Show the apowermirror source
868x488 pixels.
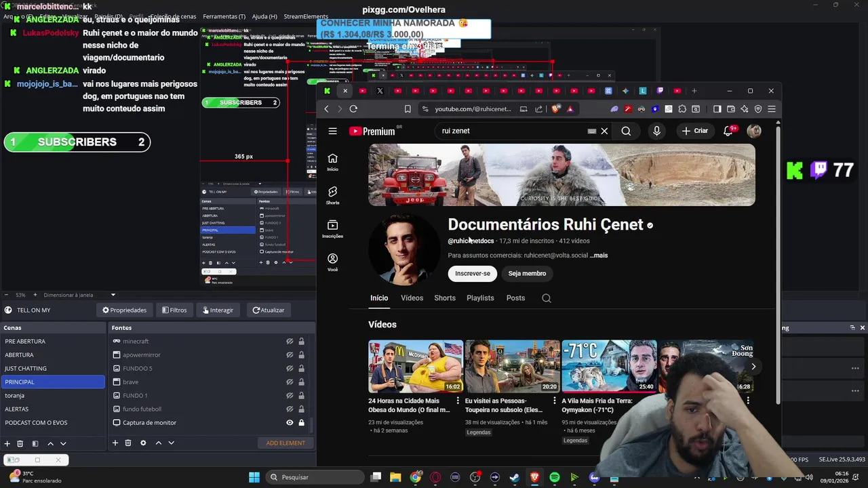pyautogui.click(x=290, y=355)
